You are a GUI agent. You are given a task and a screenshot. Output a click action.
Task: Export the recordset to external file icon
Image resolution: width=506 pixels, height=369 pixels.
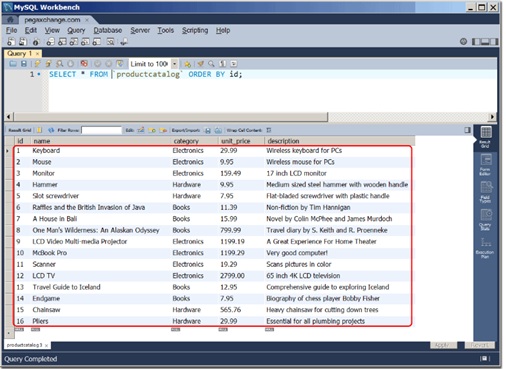[208, 130]
